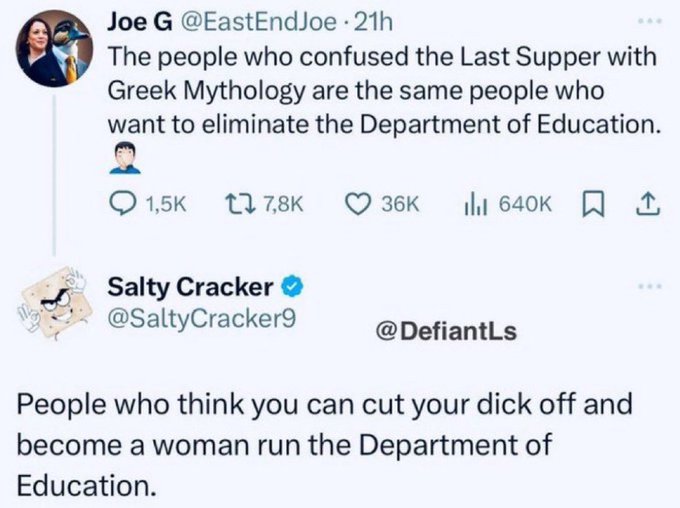The image size is (680, 508).
Task: Open the @SaltyCracker9 handle link
Action: [202, 319]
